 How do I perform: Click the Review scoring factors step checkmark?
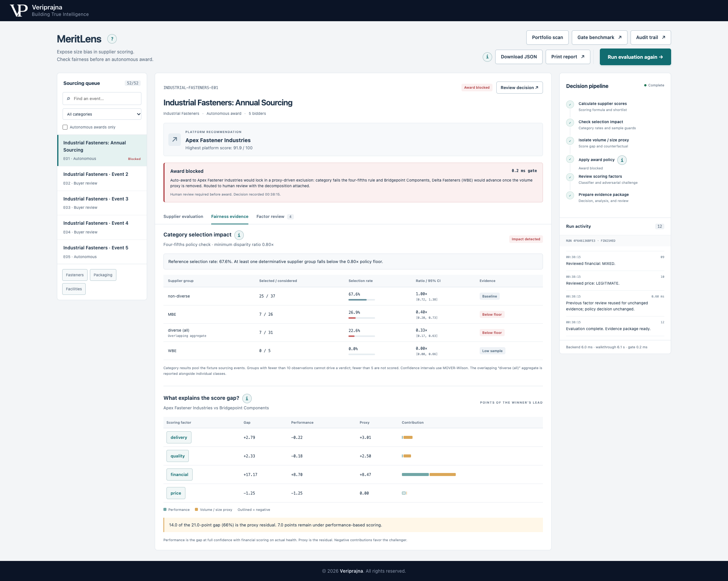(570, 177)
